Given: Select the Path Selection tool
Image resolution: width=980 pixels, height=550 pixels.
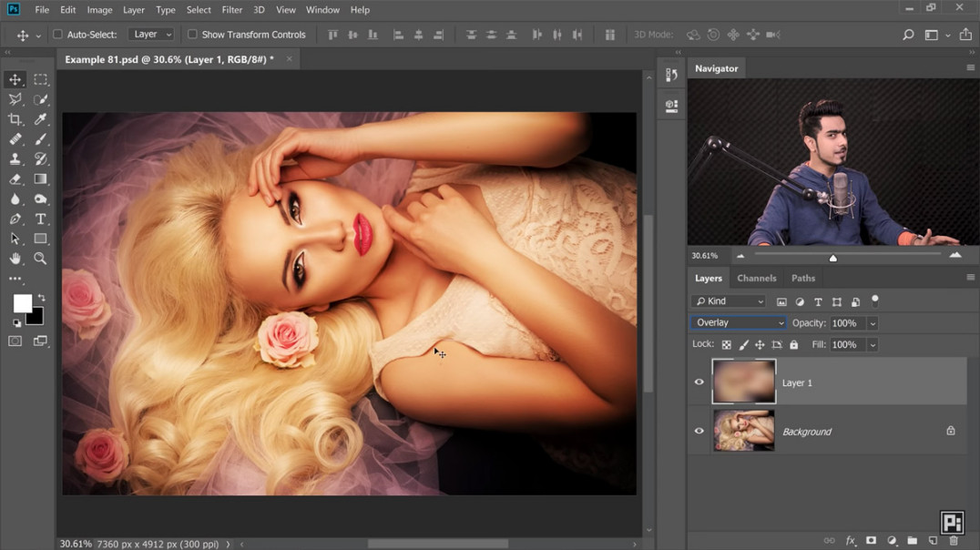Looking at the screenshot, I should tap(15, 239).
